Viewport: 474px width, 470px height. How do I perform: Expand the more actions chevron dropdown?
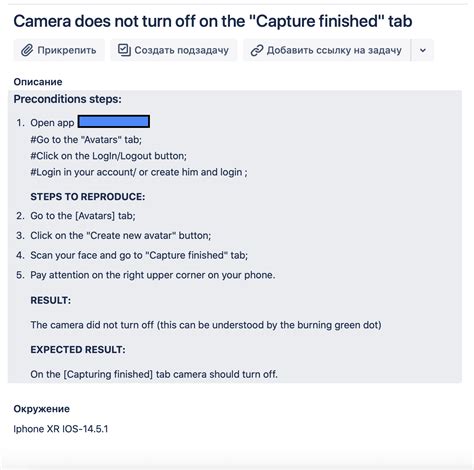[423, 50]
